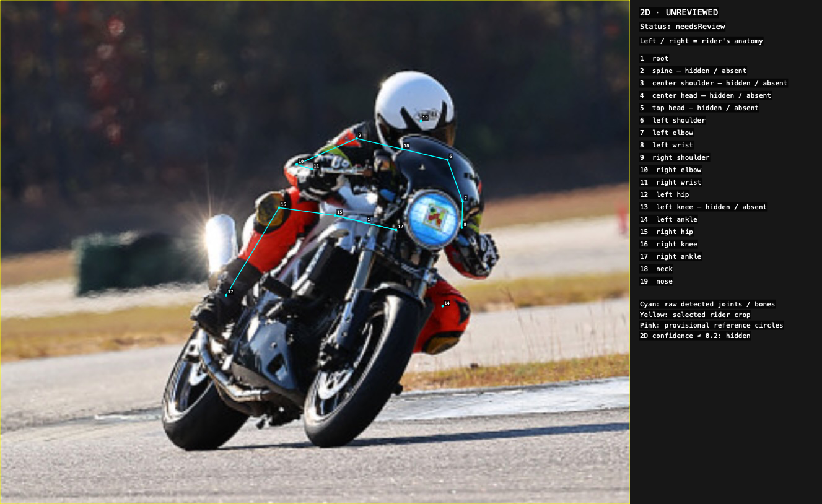Click the "top head — hidden / absent" row
Viewport: 822px width, 504px height.
click(x=699, y=108)
